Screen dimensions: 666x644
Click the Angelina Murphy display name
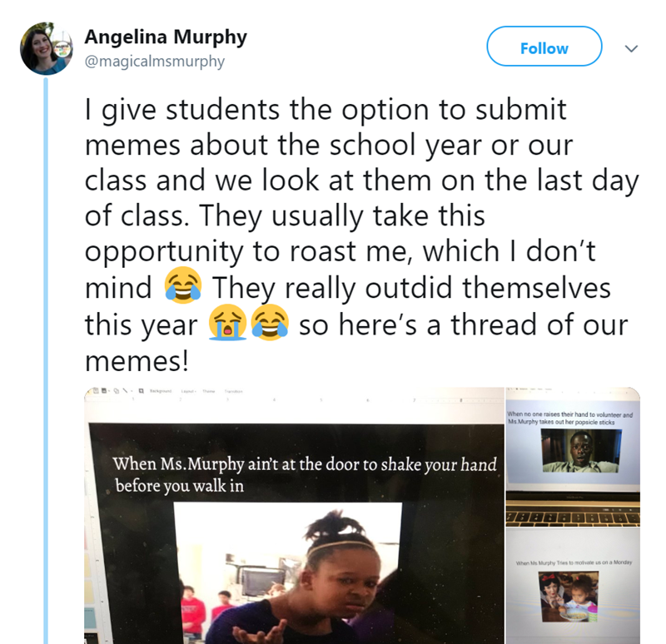coord(166,38)
